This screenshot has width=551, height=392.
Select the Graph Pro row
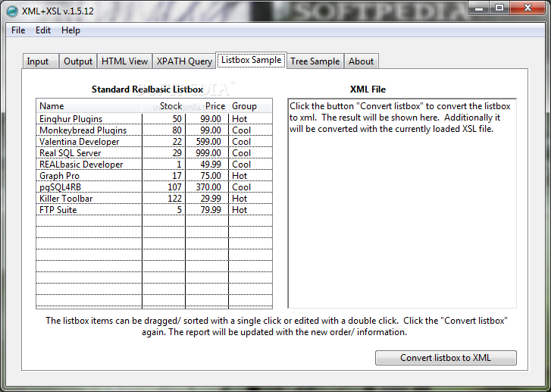click(155, 175)
